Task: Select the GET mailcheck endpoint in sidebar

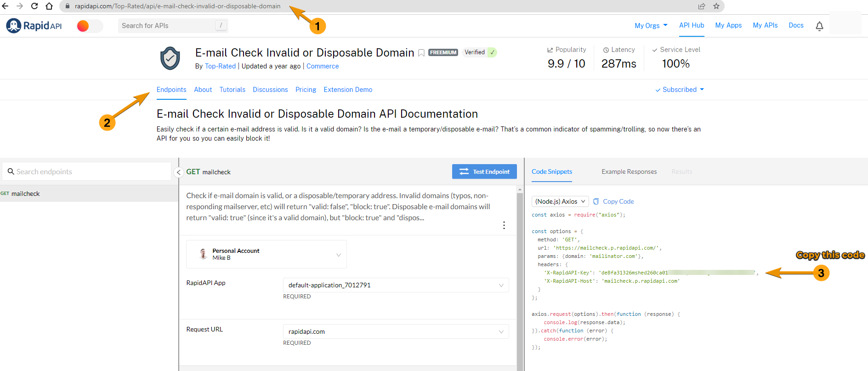Action: pyautogui.click(x=89, y=194)
